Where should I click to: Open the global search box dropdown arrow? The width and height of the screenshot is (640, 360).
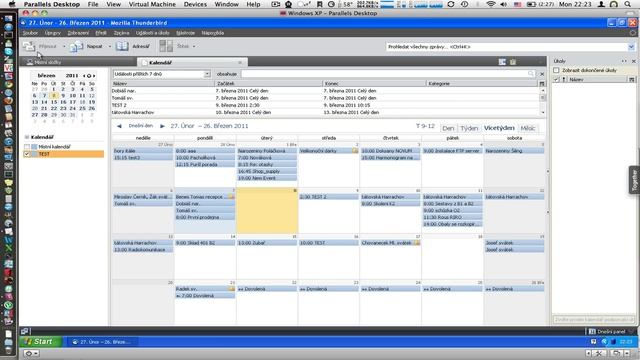click(x=631, y=47)
